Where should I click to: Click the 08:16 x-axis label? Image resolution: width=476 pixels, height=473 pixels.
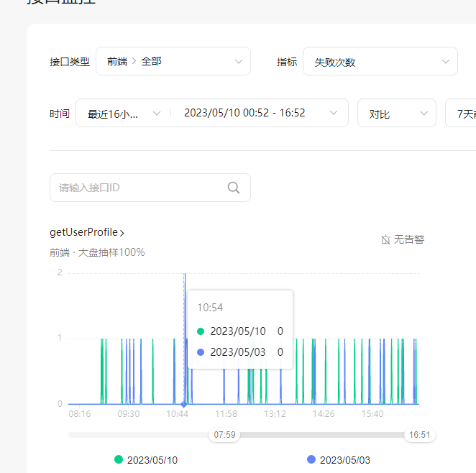click(x=80, y=414)
